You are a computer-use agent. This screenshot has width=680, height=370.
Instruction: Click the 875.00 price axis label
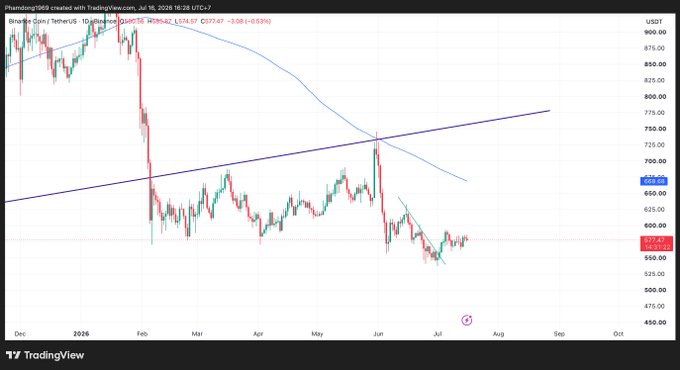pyautogui.click(x=655, y=48)
